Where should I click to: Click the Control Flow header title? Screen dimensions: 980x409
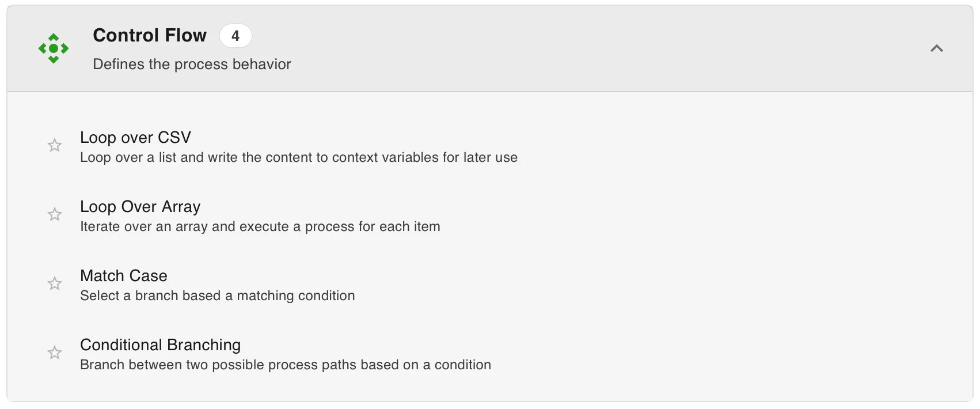[x=150, y=35]
